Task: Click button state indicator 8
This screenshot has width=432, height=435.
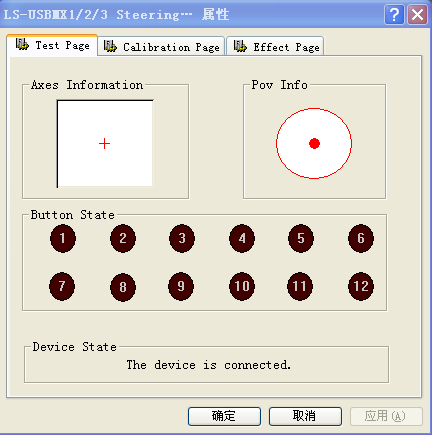Action: [x=123, y=287]
